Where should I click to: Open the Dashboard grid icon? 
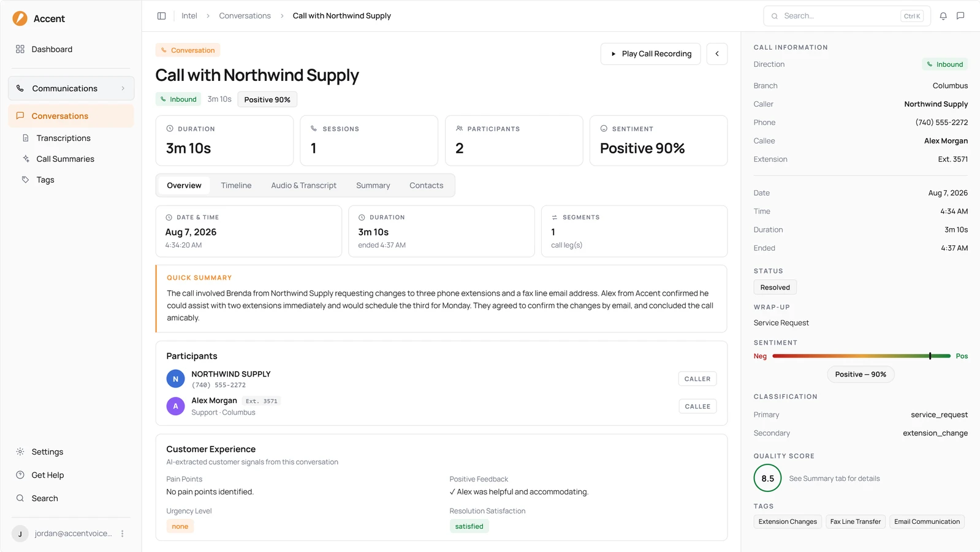(x=20, y=49)
